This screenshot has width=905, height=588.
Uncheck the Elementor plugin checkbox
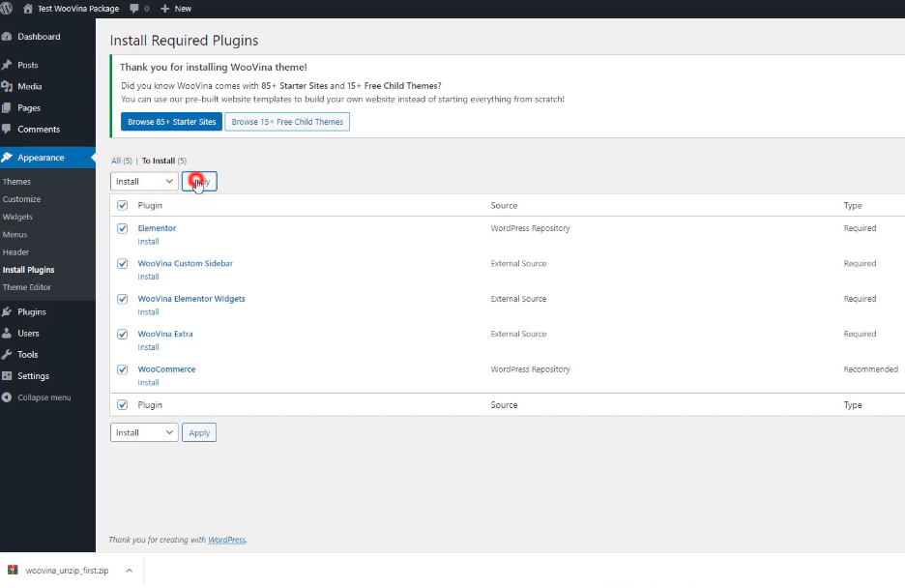(123, 228)
